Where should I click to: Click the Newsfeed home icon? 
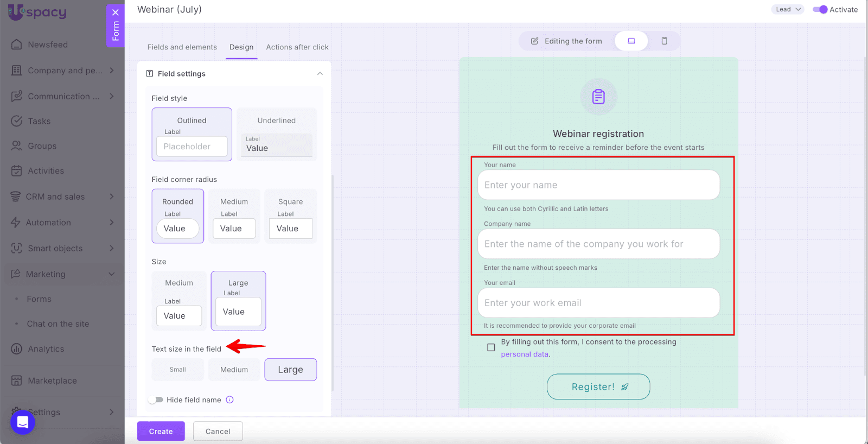tap(17, 45)
